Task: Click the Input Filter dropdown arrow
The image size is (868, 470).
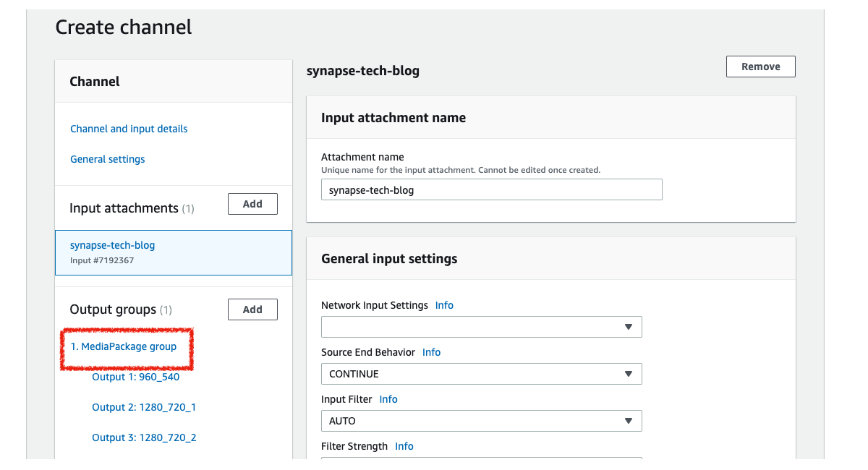Action: pyautogui.click(x=629, y=421)
